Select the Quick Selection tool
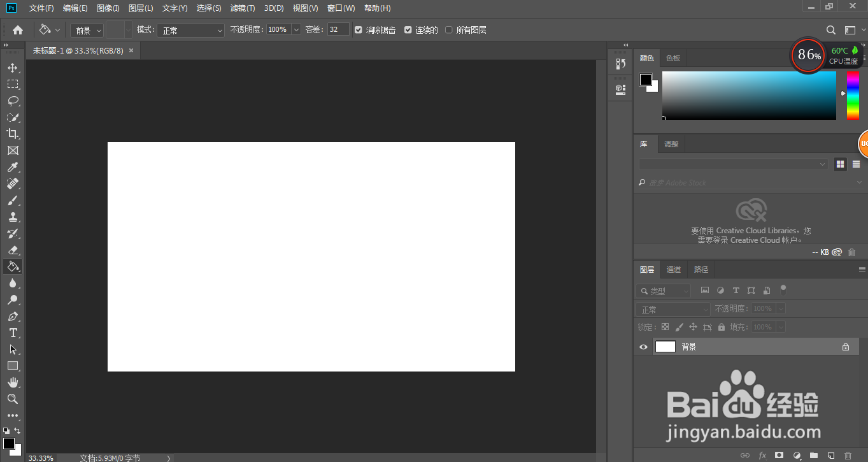The width and height of the screenshot is (868, 462). click(x=13, y=117)
